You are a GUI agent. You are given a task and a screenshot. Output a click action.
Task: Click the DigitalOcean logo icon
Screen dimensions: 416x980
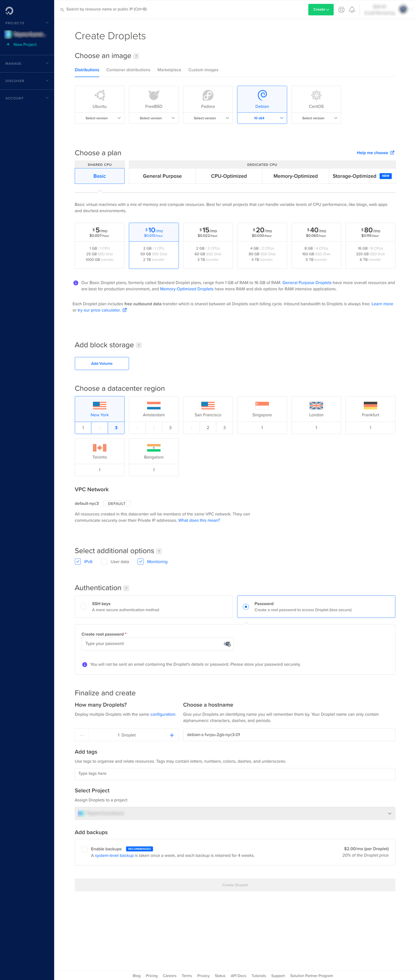tap(10, 11)
